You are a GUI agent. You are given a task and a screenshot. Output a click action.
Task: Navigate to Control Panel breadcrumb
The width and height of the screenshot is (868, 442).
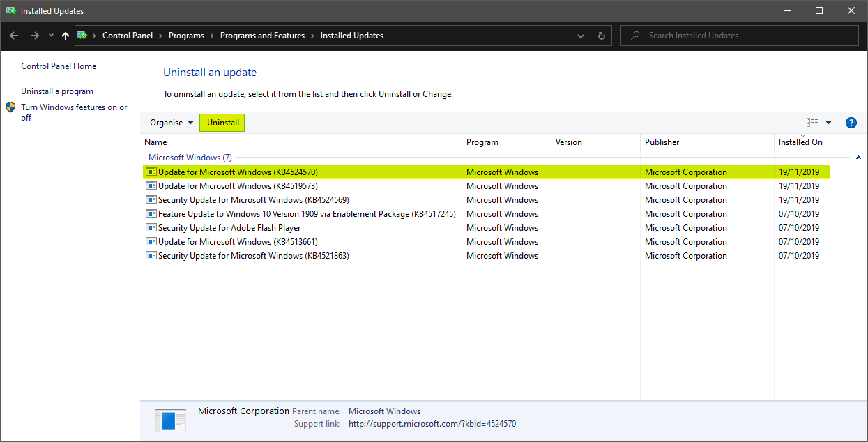pyautogui.click(x=128, y=36)
